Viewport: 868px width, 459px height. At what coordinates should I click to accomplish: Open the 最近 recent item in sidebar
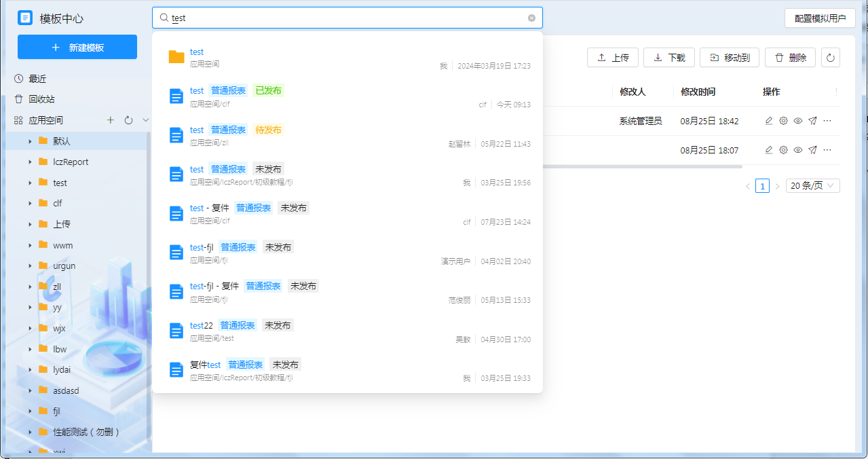pyautogui.click(x=37, y=79)
